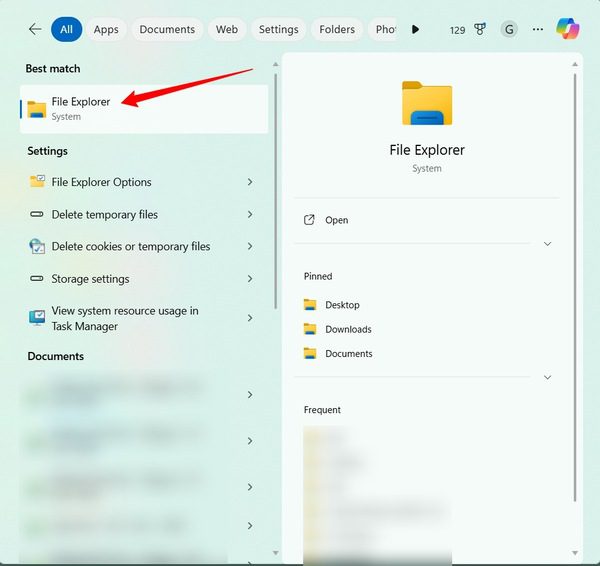
Task: Select the All filter tab
Action: (x=67, y=29)
